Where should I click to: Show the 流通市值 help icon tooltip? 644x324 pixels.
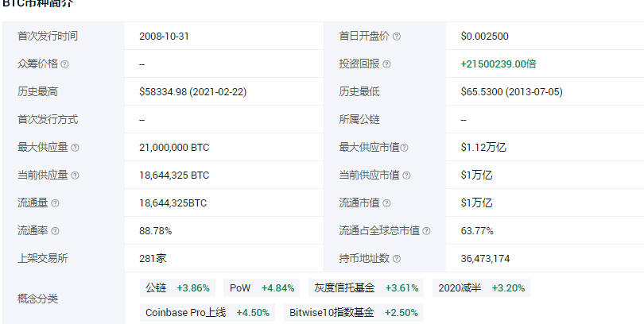(386, 203)
